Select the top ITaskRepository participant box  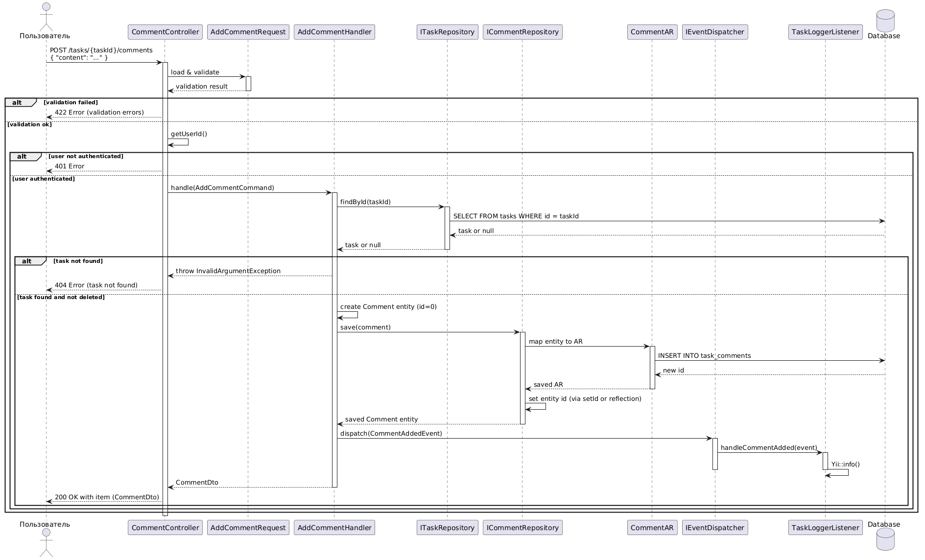coord(447,32)
